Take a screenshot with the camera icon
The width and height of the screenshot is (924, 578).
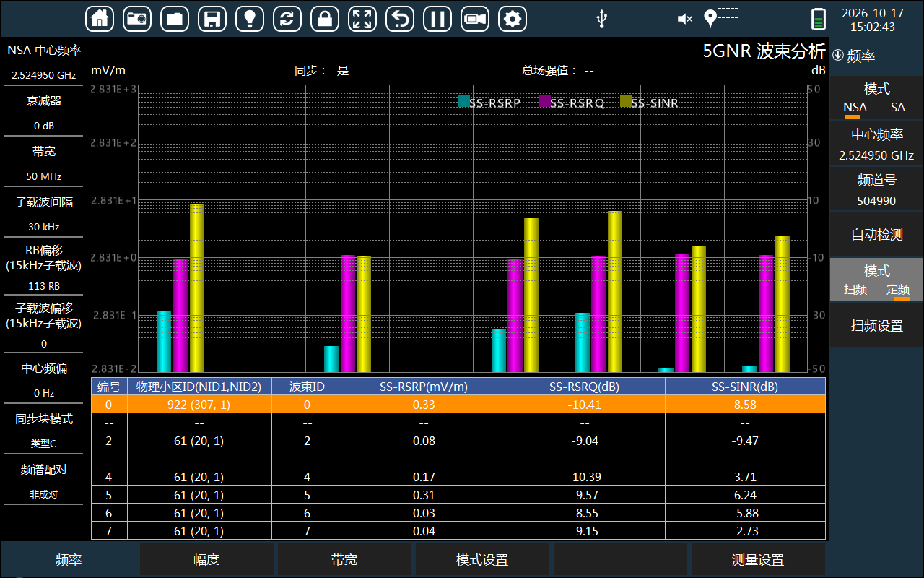137,19
